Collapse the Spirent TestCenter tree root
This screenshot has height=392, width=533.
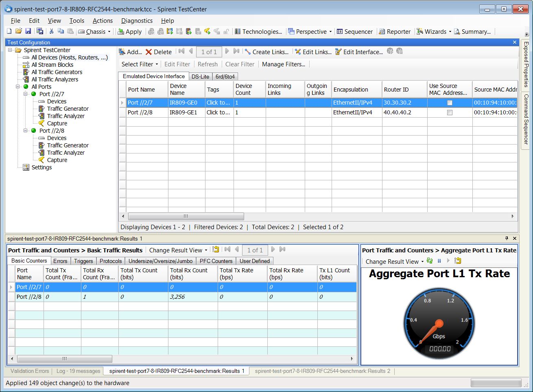(x=10, y=50)
